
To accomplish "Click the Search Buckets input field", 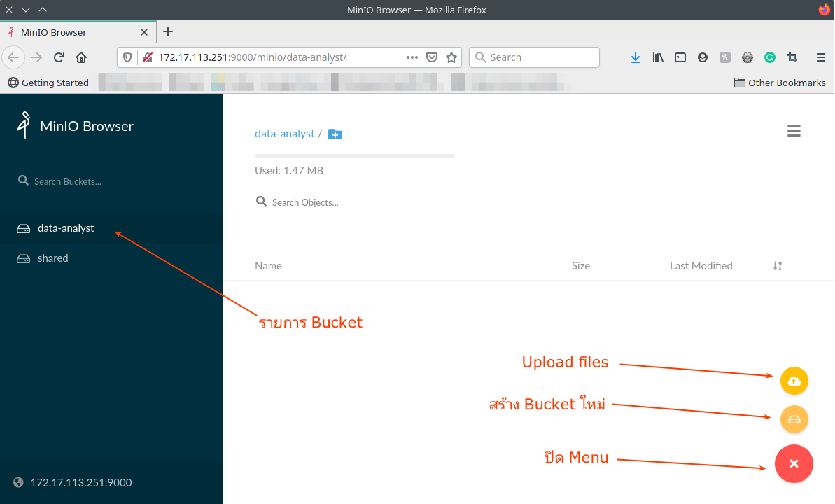I will [112, 181].
